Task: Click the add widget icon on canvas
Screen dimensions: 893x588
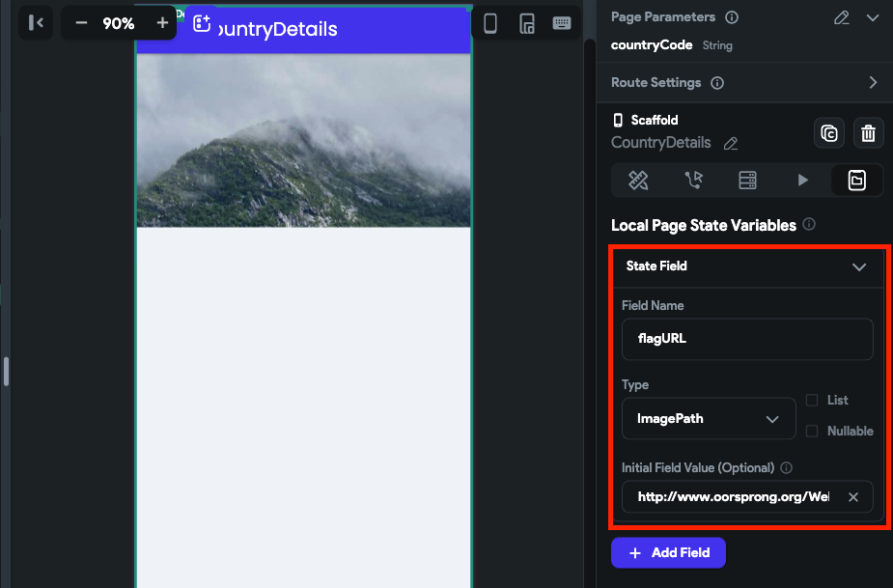Action: [x=202, y=23]
